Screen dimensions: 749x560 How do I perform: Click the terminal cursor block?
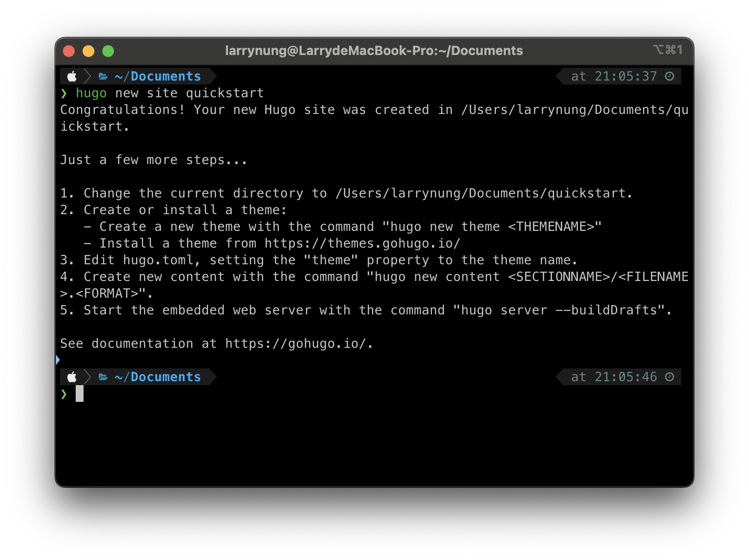[x=80, y=393]
